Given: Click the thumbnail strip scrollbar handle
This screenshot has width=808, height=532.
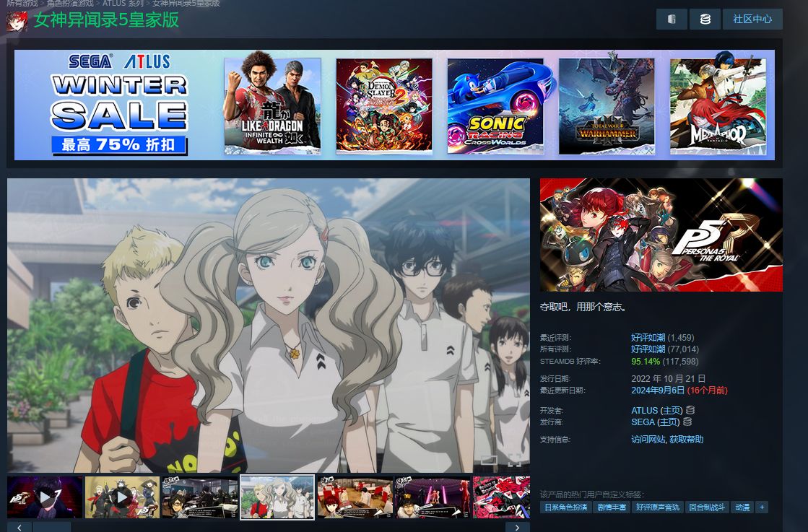Looking at the screenshot, I should click(52, 527).
